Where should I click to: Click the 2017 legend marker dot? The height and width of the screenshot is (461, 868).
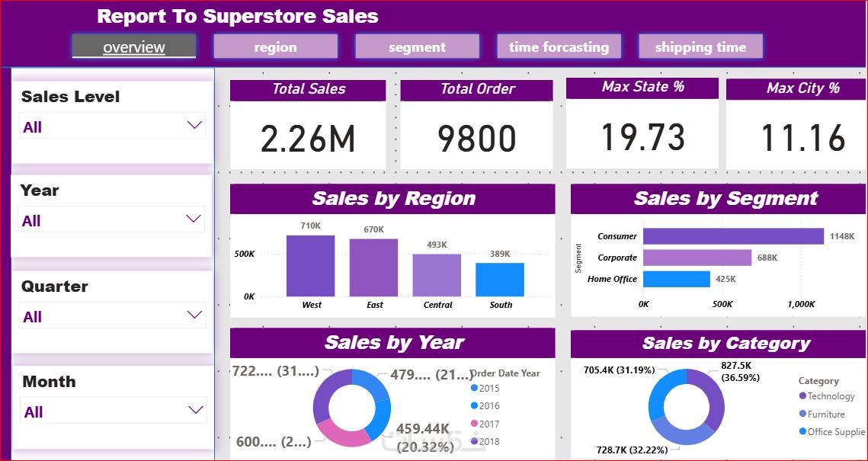(x=475, y=424)
